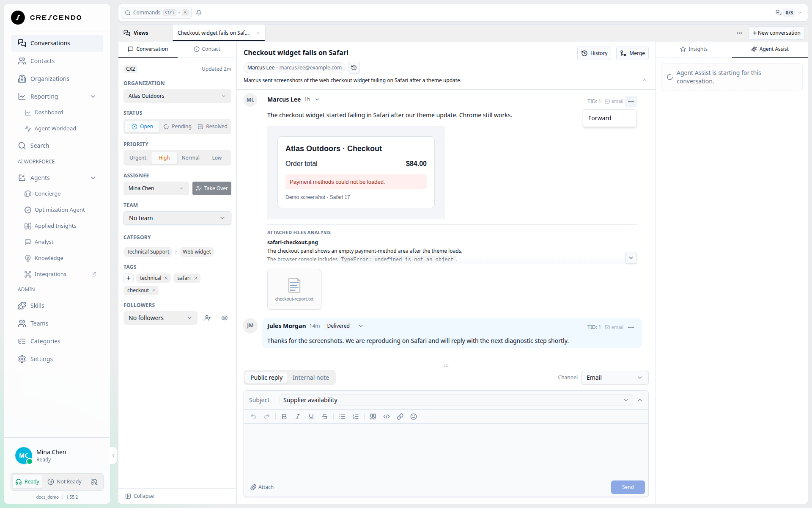Remove the safari tag
The width and height of the screenshot is (812, 508).
coord(196,278)
